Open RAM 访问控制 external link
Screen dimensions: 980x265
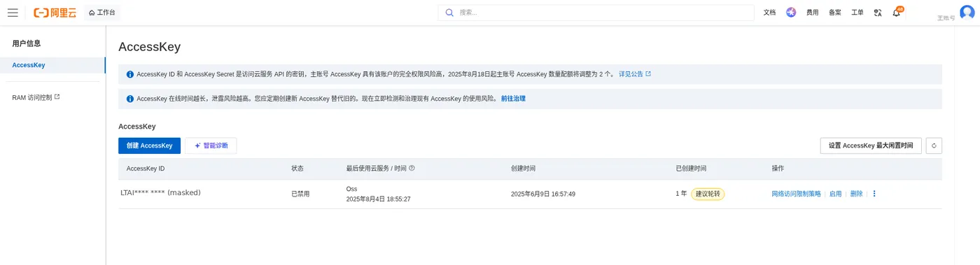tap(36, 97)
